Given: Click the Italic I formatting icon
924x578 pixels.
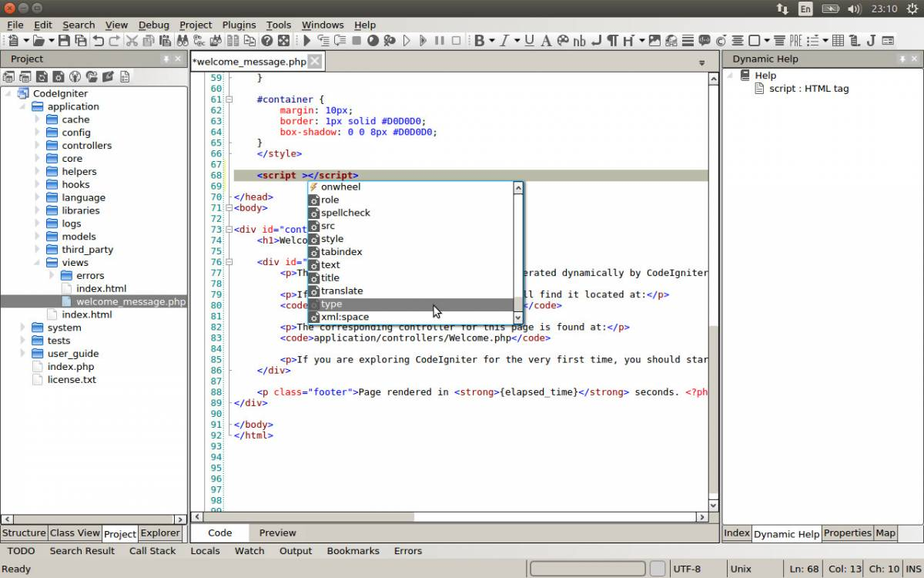Looking at the screenshot, I should 504,40.
